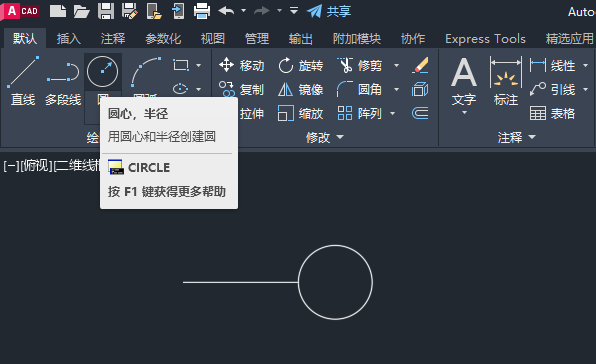Expand the 线性 dimension dropdown arrow
Screen dimensions: 596x364
(x=586, y=66)
